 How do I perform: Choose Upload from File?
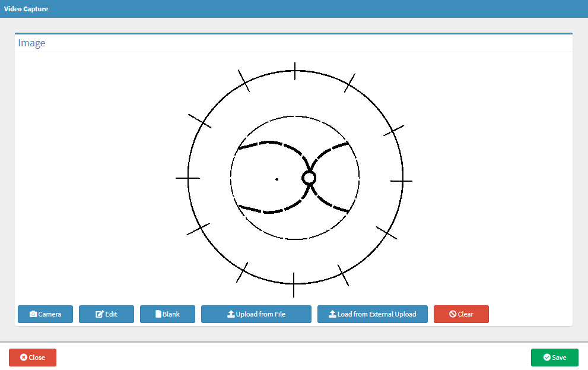pyautogui.click(x=256, y=314)
